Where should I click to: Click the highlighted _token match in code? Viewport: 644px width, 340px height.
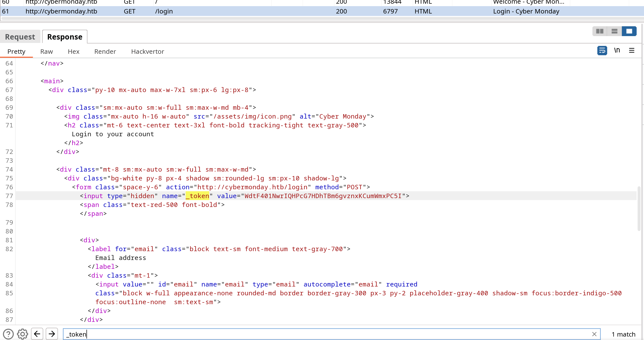[x=197, y=196]
